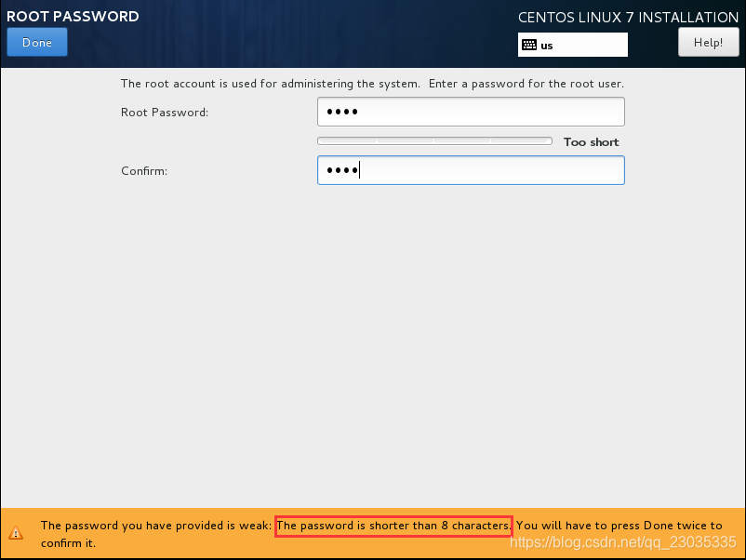746x560 pixels.
Task: Select the us keyboard layout indicator
Action: pos(572,46)
